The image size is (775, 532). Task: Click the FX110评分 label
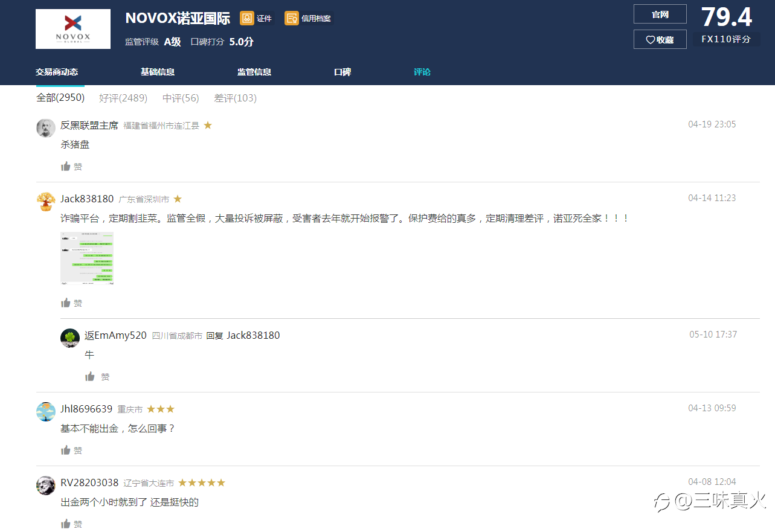[x=726, y=39]
